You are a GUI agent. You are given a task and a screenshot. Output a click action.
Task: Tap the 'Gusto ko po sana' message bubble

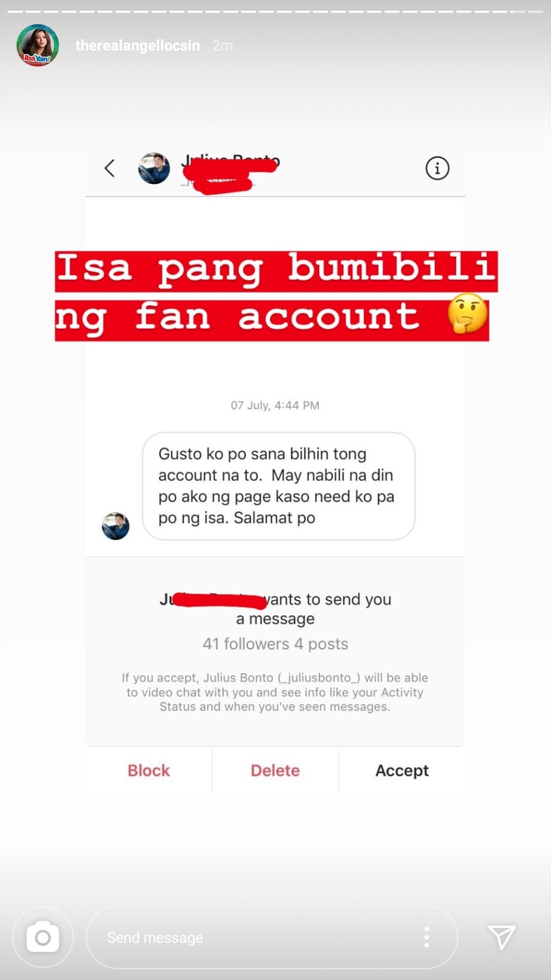pos(279,486)
